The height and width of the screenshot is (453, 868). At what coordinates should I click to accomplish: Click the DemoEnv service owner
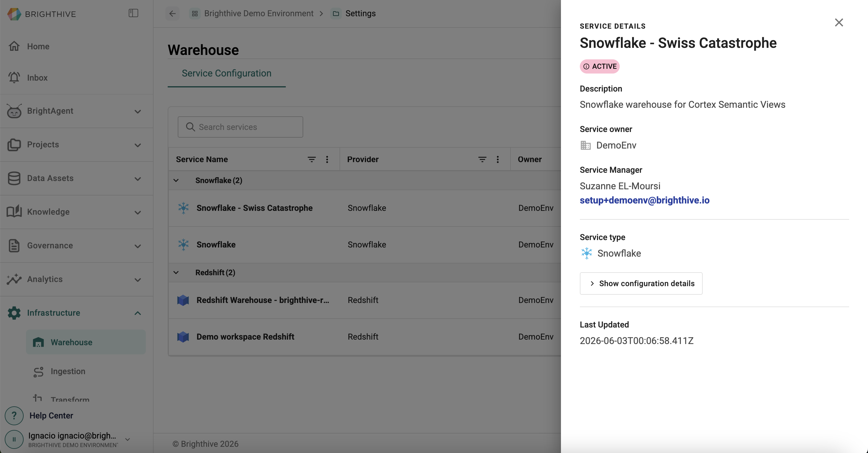[616, 145]
